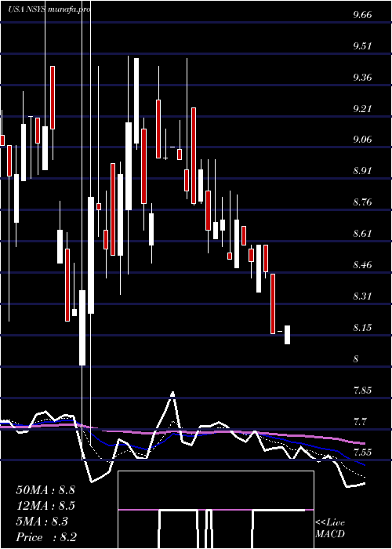
Task: Select the 9.21 price axis label
Action: 362,108
